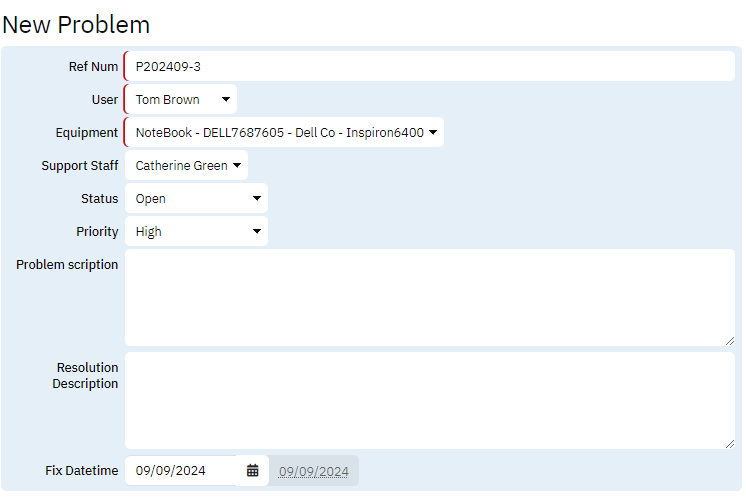Click the Ref Num label
The width and height of the screenshot is (746, 499).
click(93, 67)
